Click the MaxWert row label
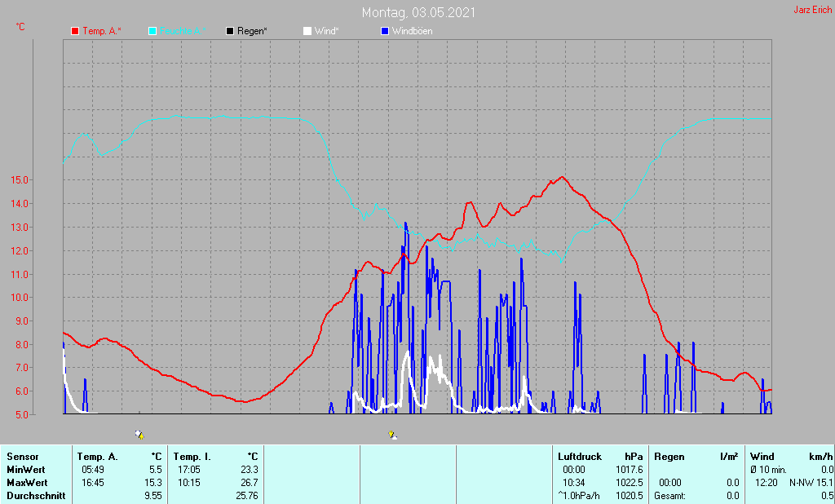The image size is (835, 504). tap(27, 482)
